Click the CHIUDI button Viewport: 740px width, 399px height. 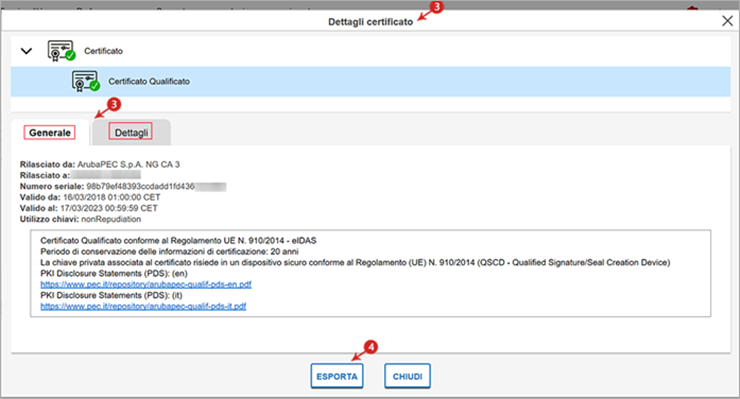click(407, 376)
